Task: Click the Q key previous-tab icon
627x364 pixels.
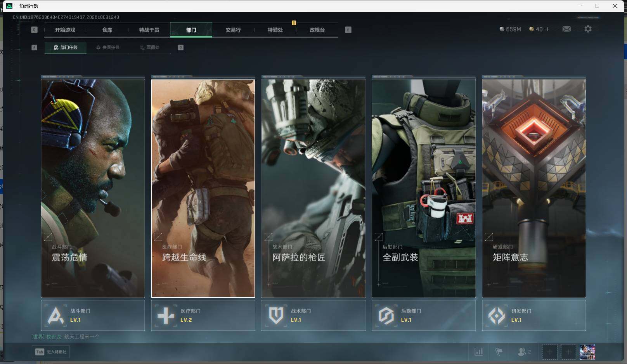Action: 34,30
